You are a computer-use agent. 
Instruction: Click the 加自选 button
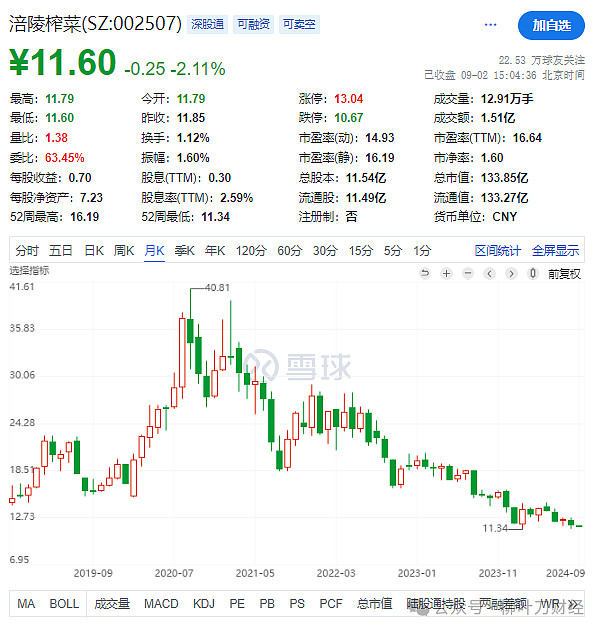551,25
